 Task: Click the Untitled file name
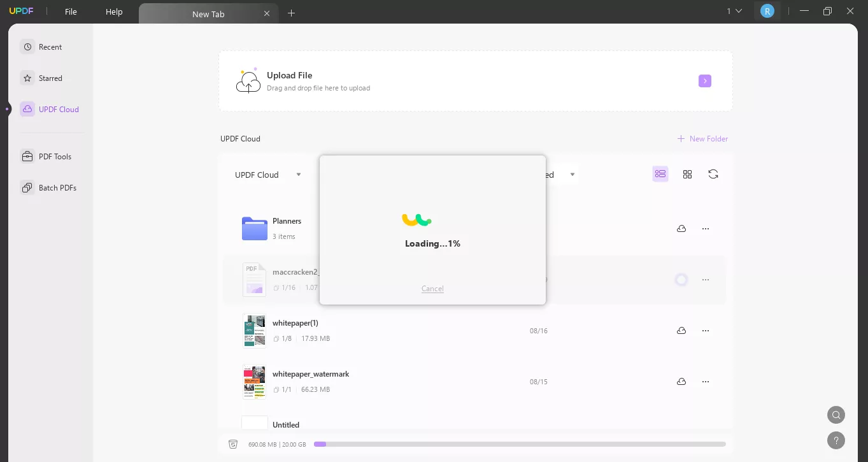pyautogui.click(x=286, y=425)
